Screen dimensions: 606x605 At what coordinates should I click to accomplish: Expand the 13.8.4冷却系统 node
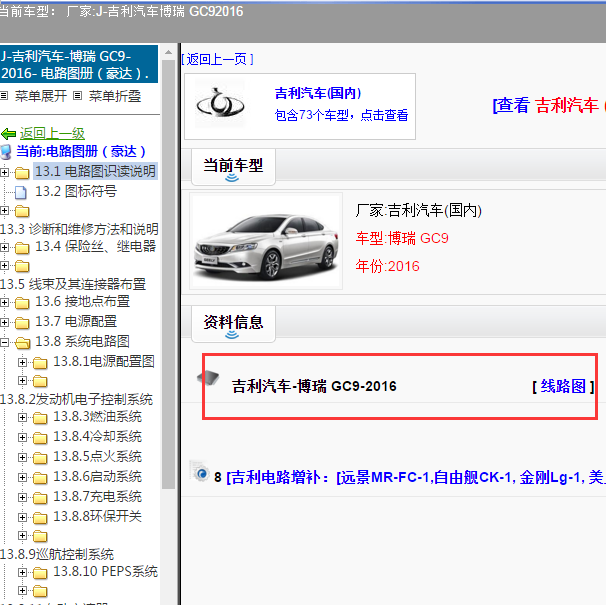(22, 437)
